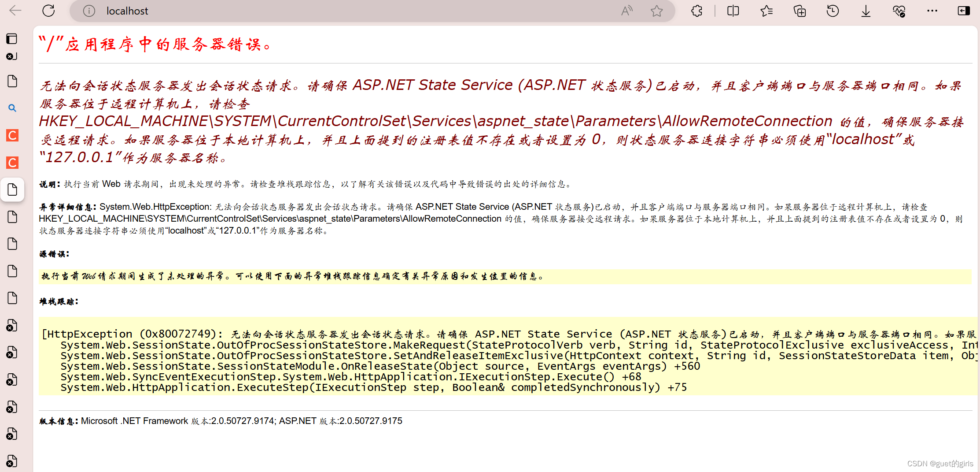Viewport: 980px width, 472px height.
Task: Start Read aloud from address bar
Action: point(627,11)
